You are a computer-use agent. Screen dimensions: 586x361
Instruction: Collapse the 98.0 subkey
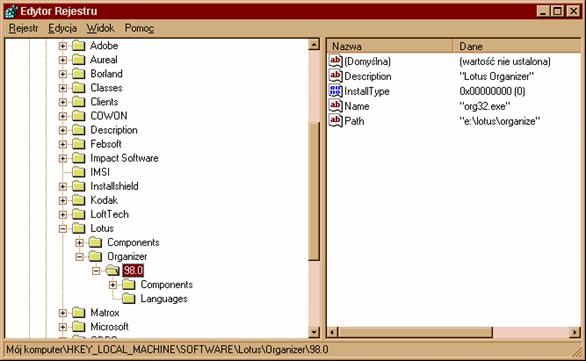[x=96, y=271]
